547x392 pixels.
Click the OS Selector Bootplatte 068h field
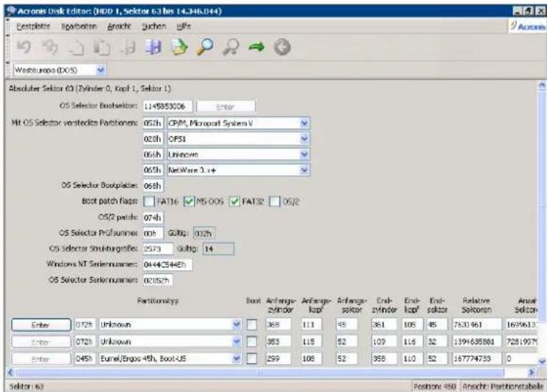pos(153,185)
